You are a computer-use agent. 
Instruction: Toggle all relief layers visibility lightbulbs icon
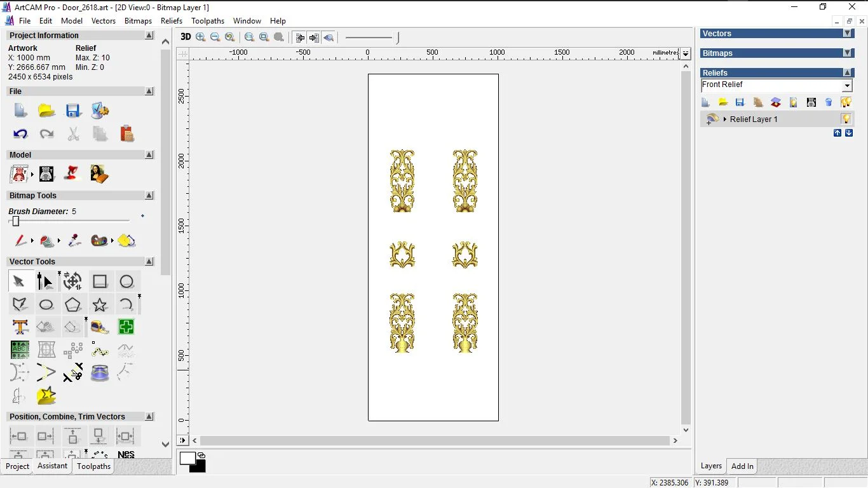click(846, 102)
